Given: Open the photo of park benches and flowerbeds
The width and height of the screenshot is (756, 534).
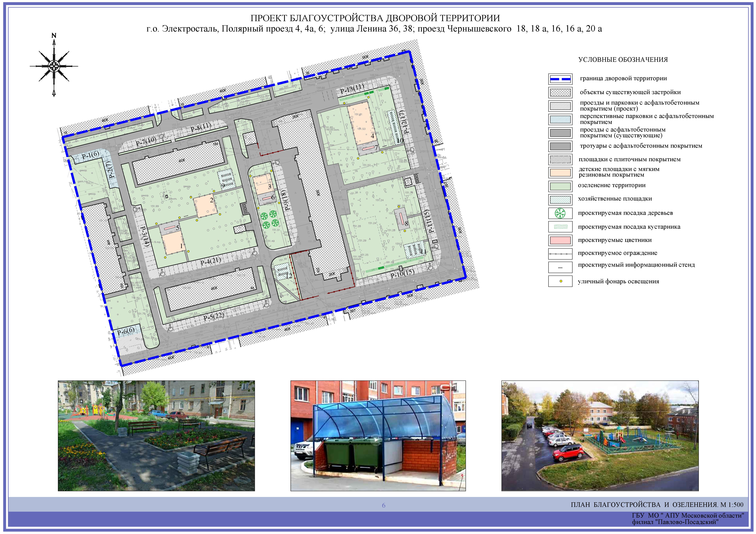Looking at the screenshot, I should coord(156,436).
